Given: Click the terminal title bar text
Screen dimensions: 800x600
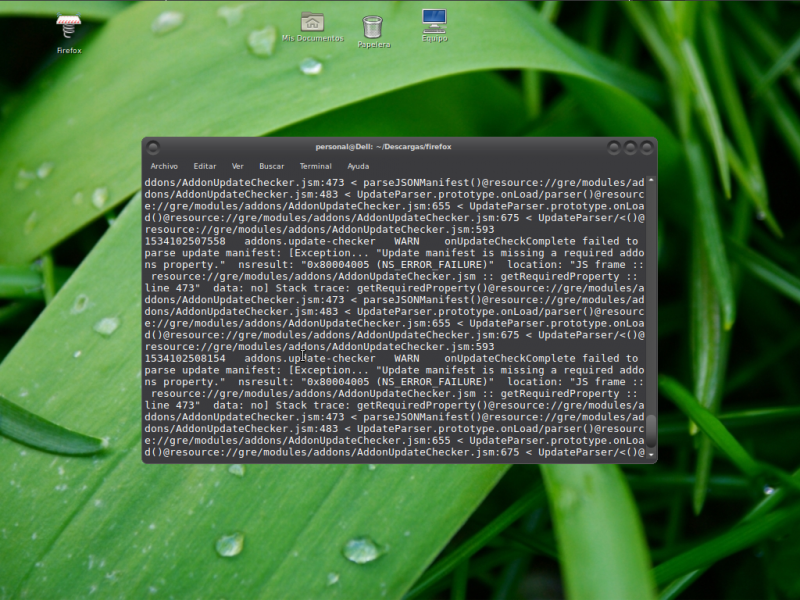Looking at the screenshot, I should click(x=383, y=147).
